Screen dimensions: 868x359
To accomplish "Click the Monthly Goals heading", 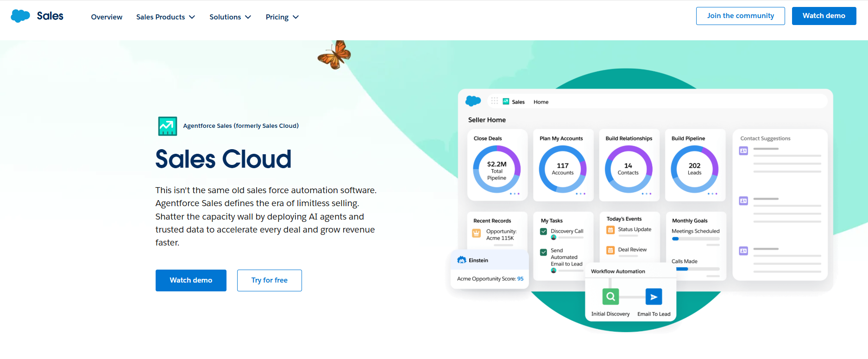I will click(690, 221).
